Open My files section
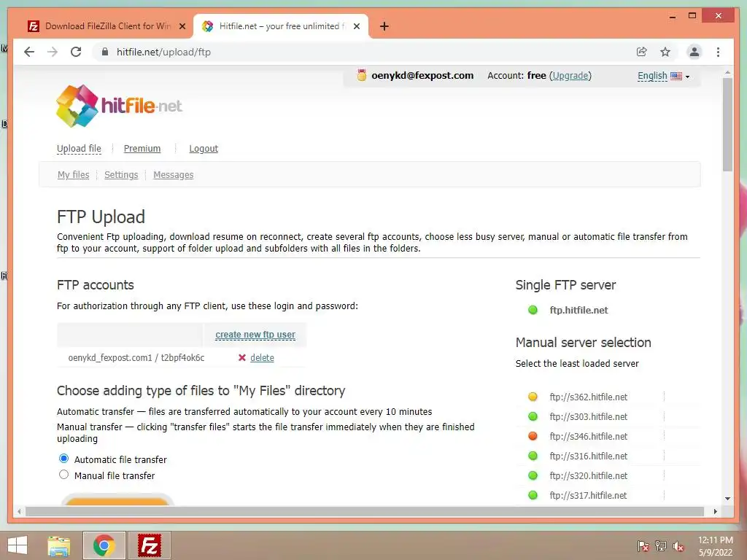This screenshot has height=560, width=747. click(x=74, y=175)
